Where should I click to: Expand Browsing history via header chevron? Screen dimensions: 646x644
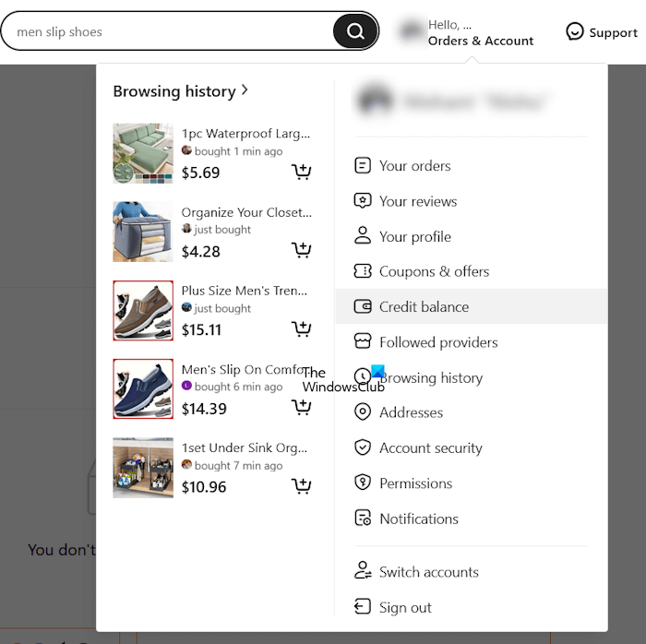coord(245,90)
